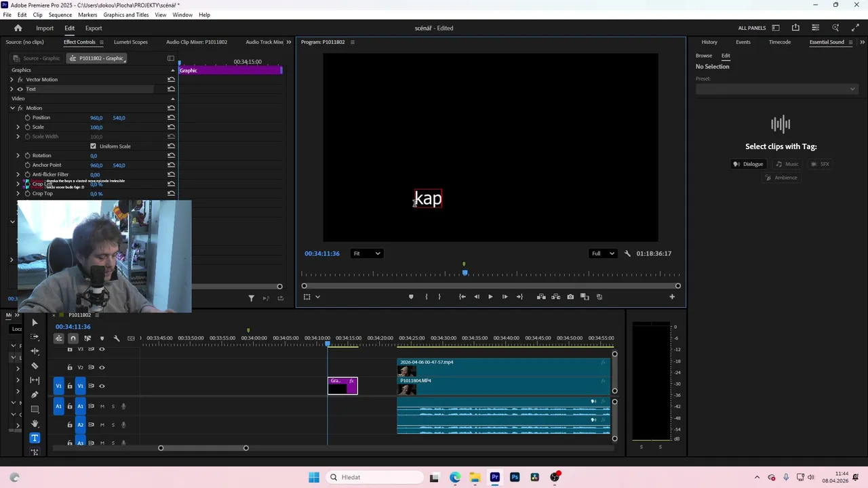Play in Program monitor
868x488 pixels.
[x=490, y=297]
